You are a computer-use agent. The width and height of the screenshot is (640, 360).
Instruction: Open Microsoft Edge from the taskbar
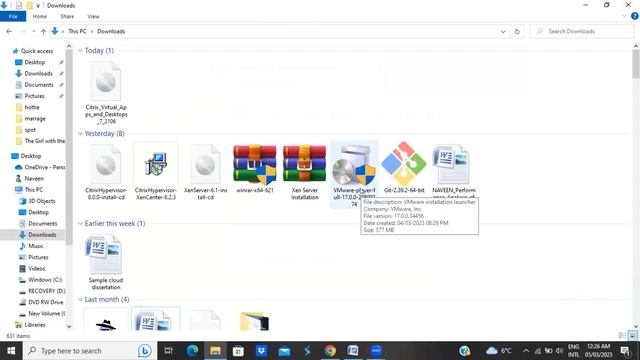[x=192, y=351]
